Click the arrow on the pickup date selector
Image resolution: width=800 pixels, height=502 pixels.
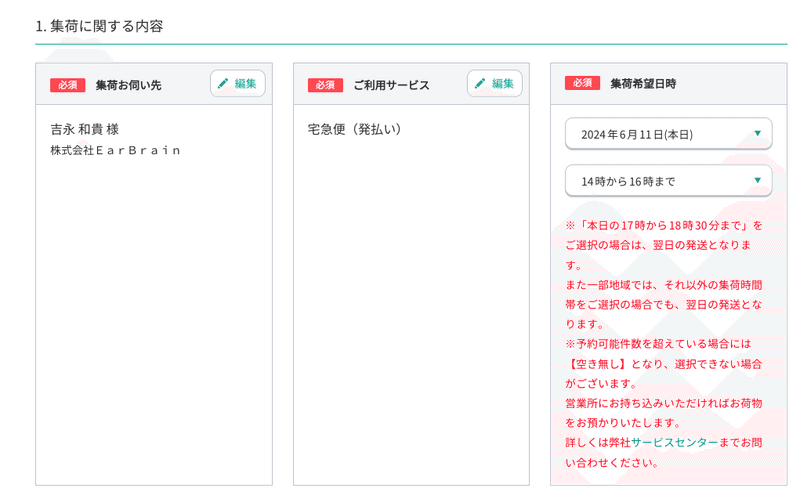click(758, 133)
